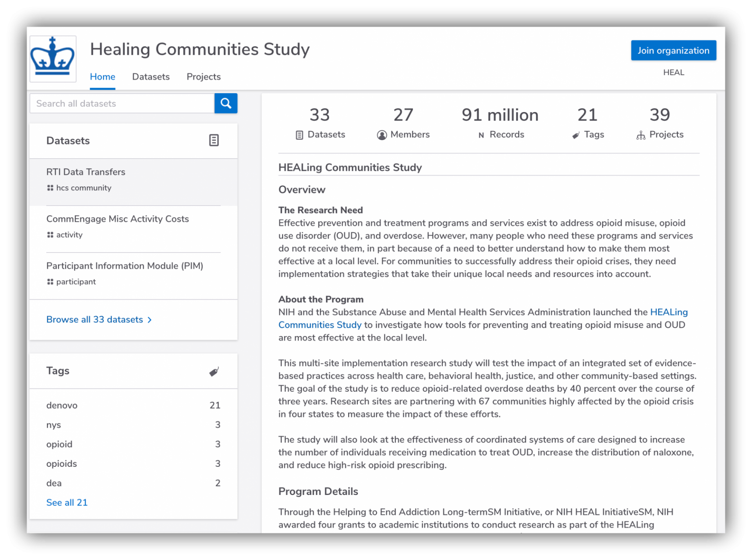752x560 pixels.
Task: Click the Datasets panel document icon
Action: tap(214, 140)
